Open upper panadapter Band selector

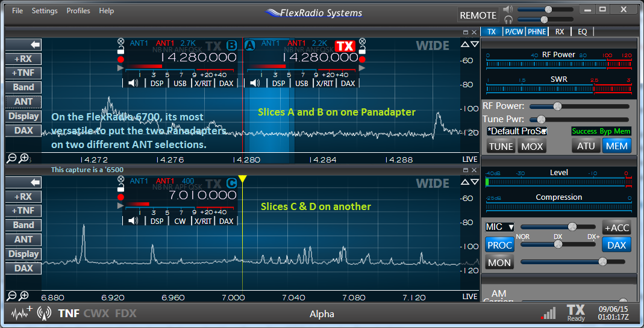coord(23,87)
